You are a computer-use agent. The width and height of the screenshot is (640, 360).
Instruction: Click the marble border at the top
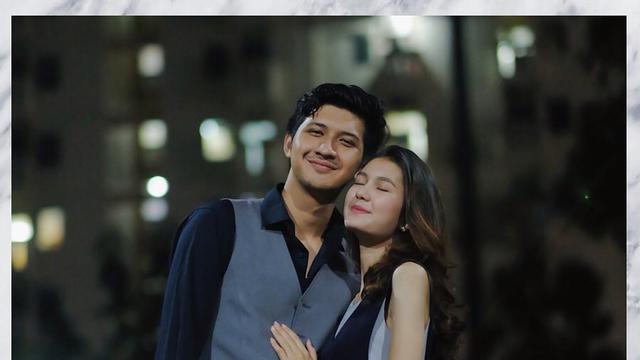320,7
